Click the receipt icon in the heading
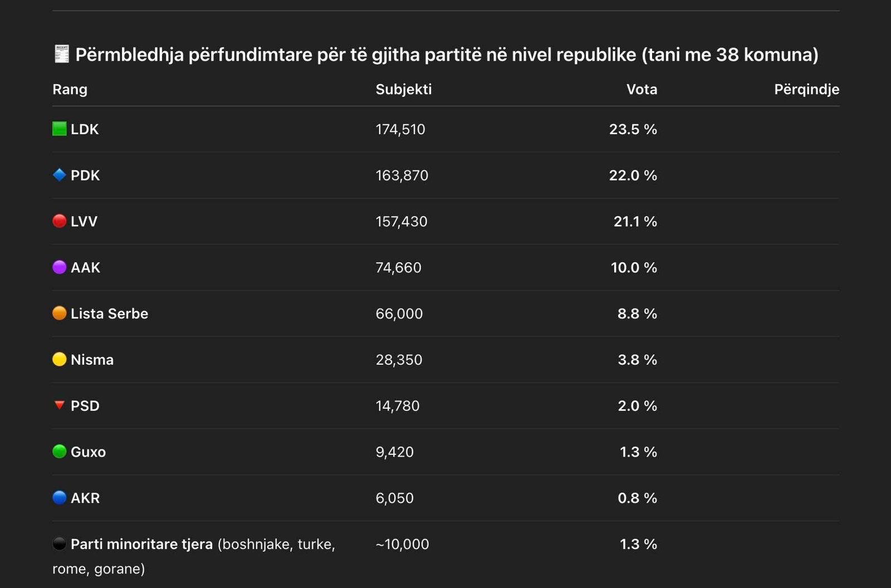This screenshot has width=891, height=588. pos(61,55)
